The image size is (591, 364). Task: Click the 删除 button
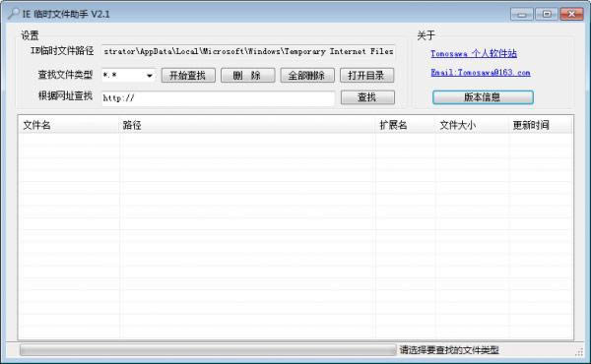pyautogui.click(x=247, y=76)
